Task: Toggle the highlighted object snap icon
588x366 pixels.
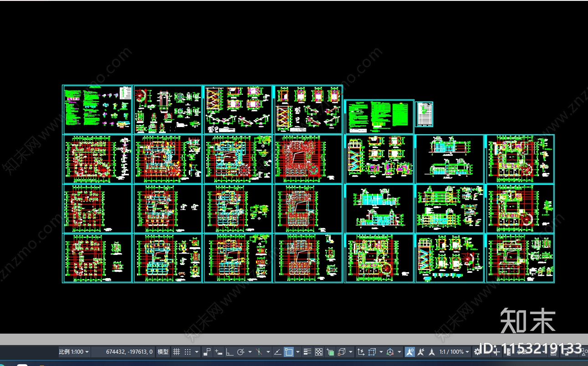Action: point(289,351)
